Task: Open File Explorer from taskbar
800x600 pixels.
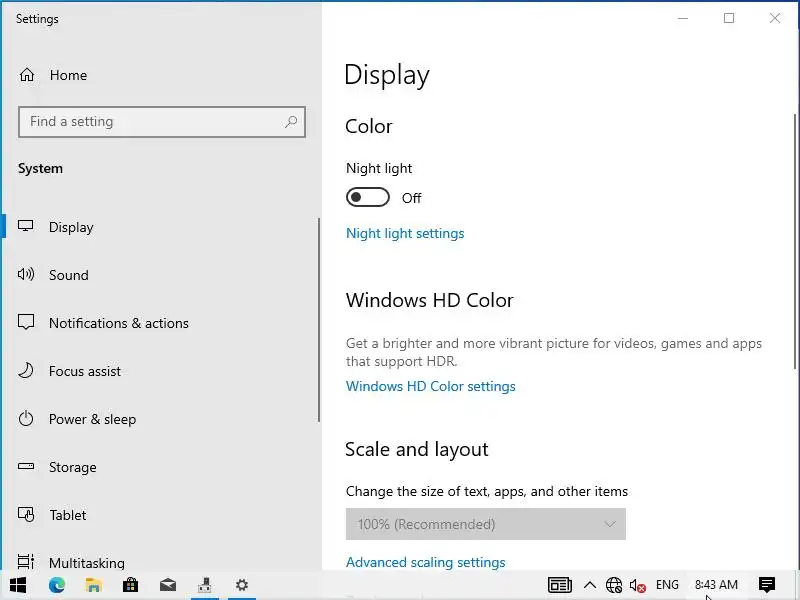Action: [x=93, y=585]
